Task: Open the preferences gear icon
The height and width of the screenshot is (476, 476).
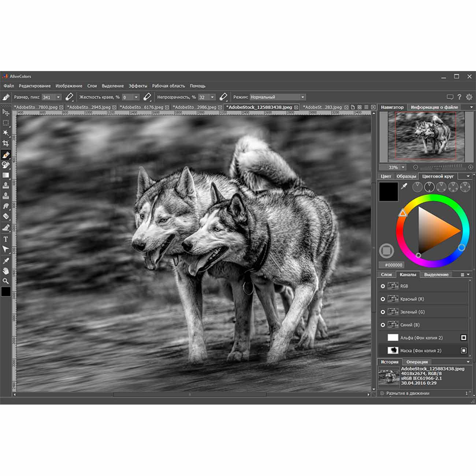Action: (x=469, y=97)
